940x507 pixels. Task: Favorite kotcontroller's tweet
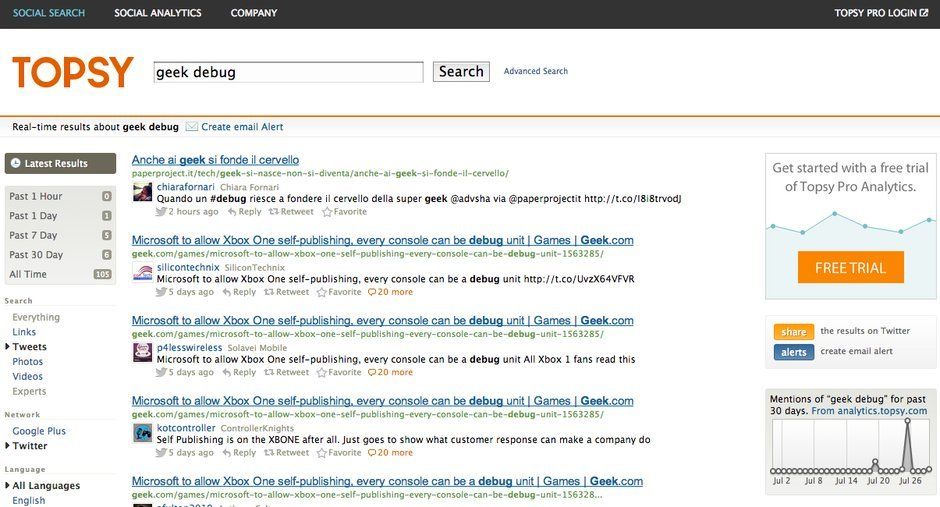pyautogui.click(x=339, y=452)
